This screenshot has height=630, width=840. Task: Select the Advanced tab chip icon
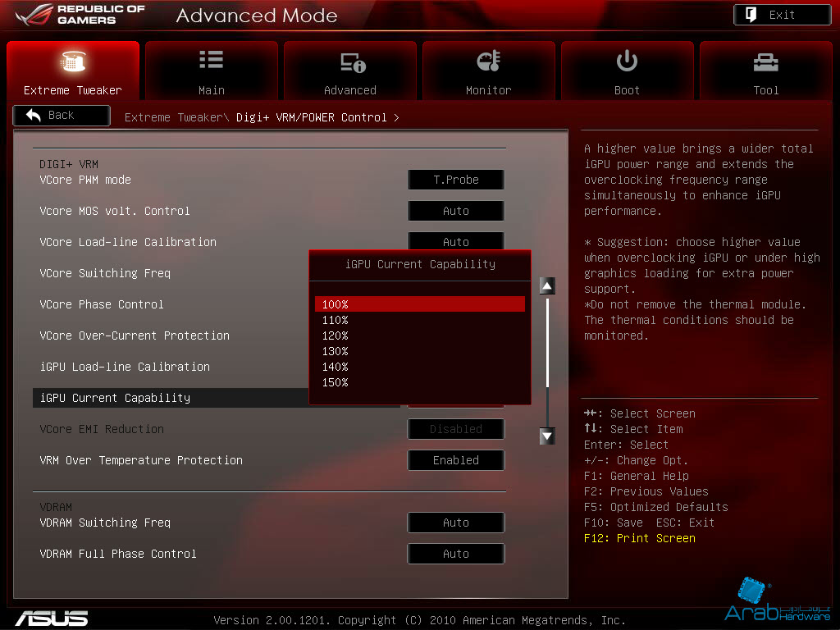[351, 62]
